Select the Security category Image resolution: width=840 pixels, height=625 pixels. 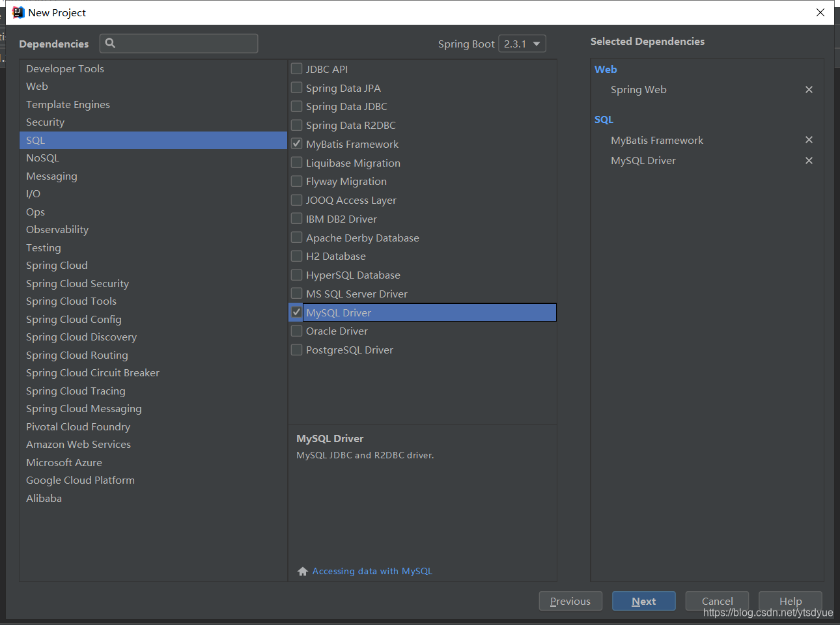153,122
